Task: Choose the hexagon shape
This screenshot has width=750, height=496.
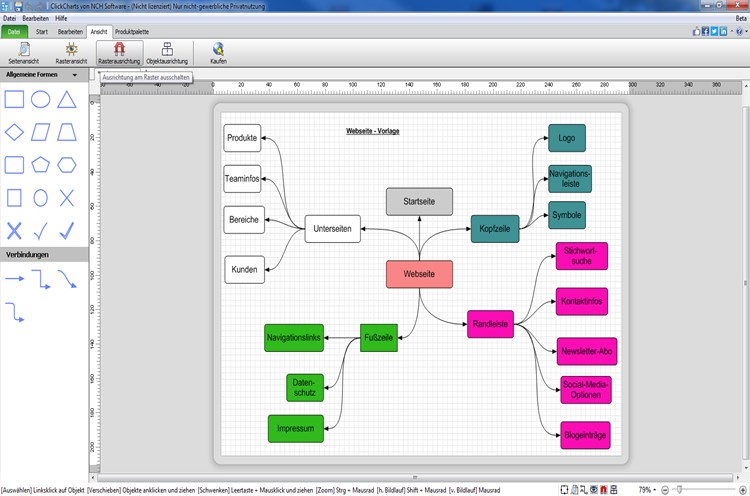Action: click(x=67, y=165)
